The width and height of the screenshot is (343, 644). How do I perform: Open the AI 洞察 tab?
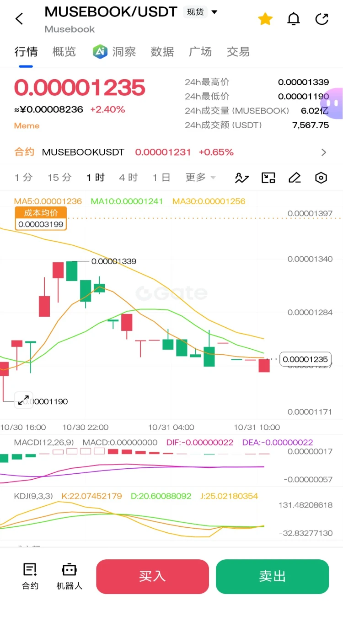(114, 52)
